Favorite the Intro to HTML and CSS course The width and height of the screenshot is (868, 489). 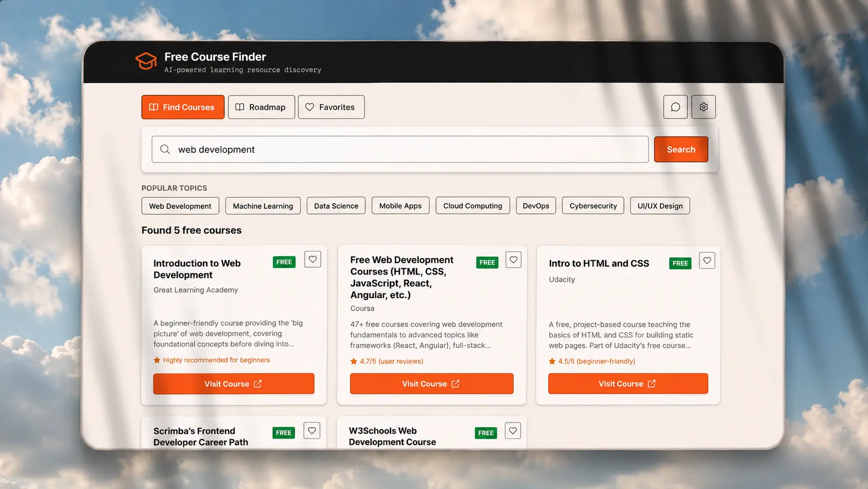pyautogui.click(x=707, y=260)
